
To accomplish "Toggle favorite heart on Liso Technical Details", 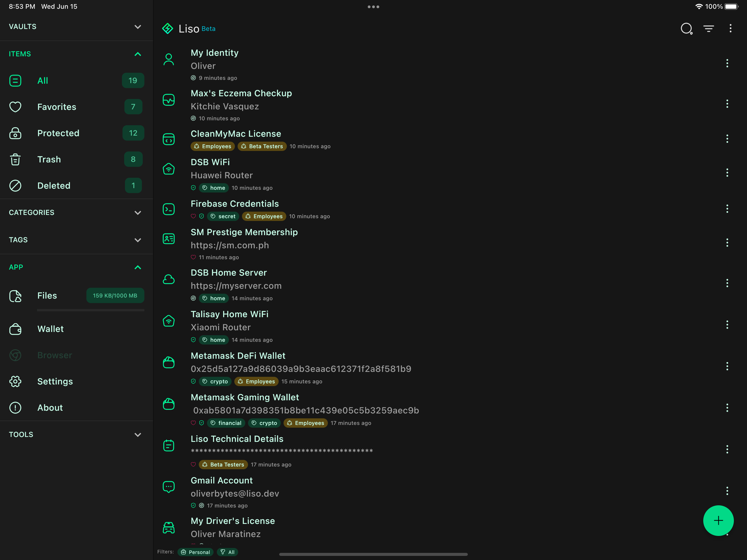I will point(193,464).
